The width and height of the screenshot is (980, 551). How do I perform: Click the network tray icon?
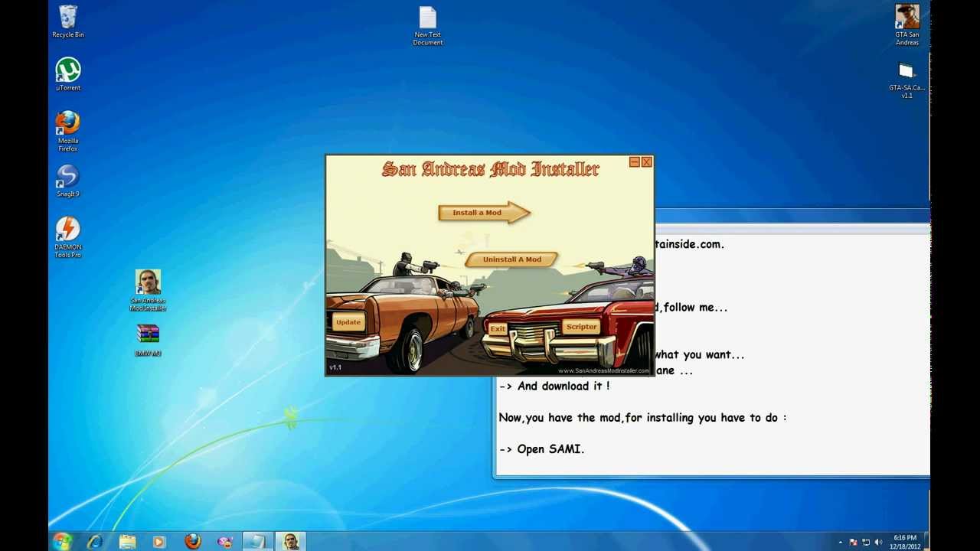pos(866,543)
